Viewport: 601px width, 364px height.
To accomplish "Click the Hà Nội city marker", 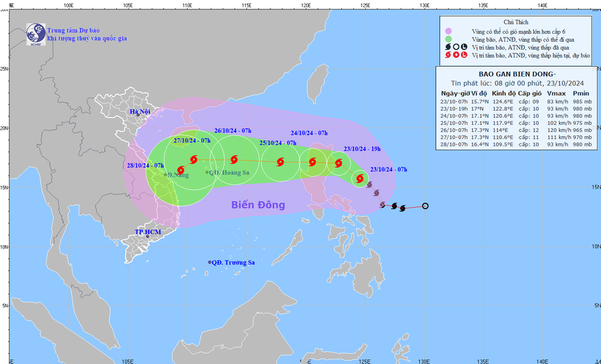I will click(138, 114).
